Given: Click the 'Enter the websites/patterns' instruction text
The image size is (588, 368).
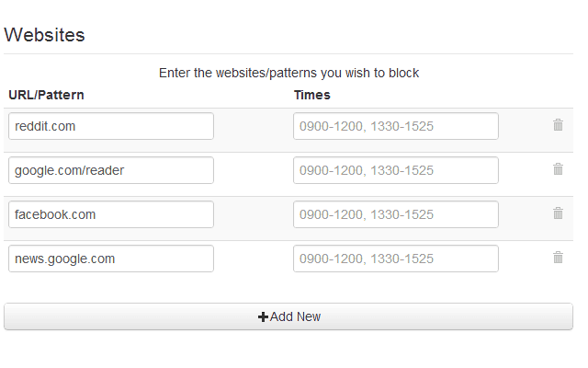Looking at the screenshot, I should (288, 73).
